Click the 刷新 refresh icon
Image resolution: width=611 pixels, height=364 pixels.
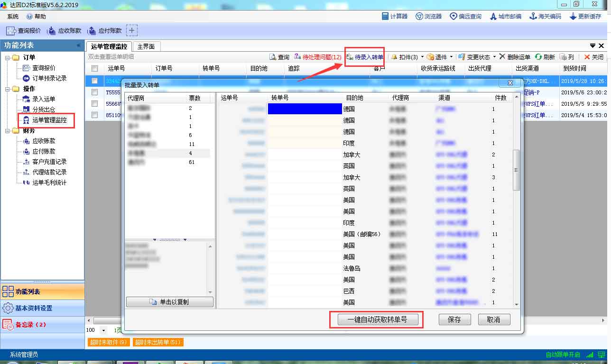pyautogui.click(x=545, y=57)
